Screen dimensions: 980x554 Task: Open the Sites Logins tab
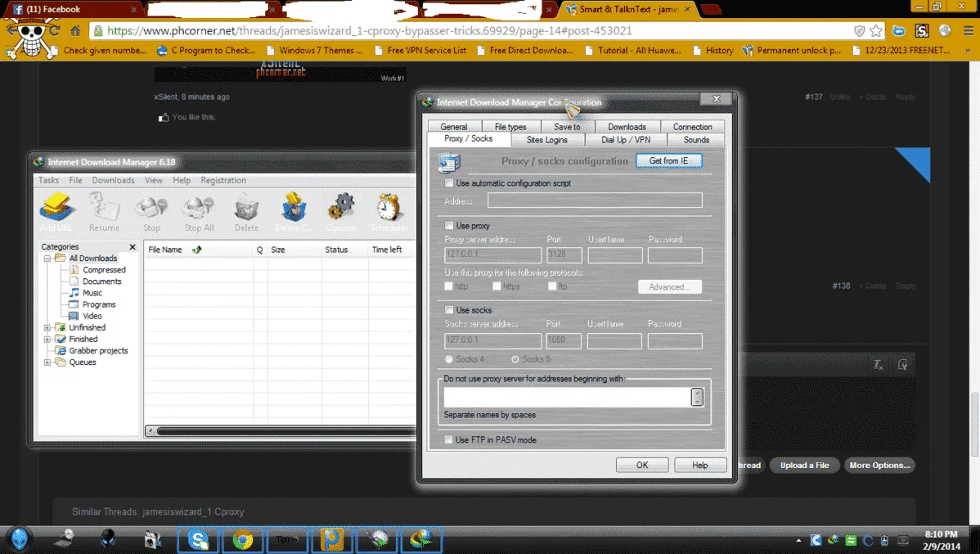pos(547,139)
